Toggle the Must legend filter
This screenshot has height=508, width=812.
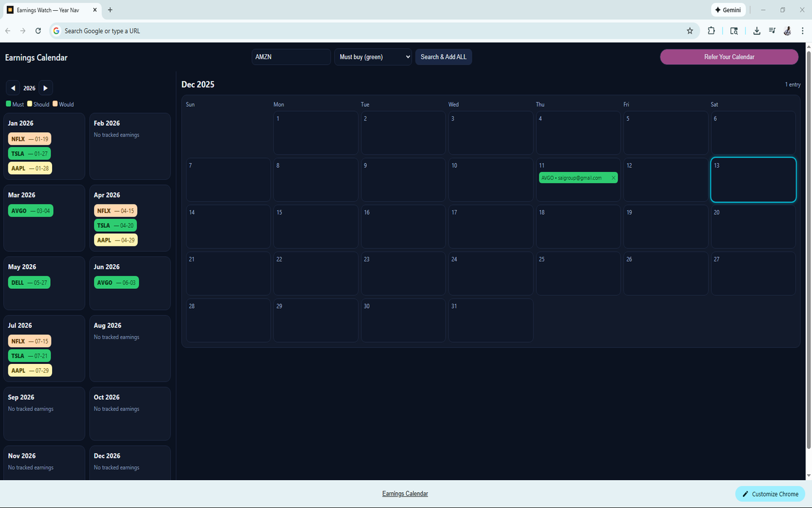(x=15, y=104)
